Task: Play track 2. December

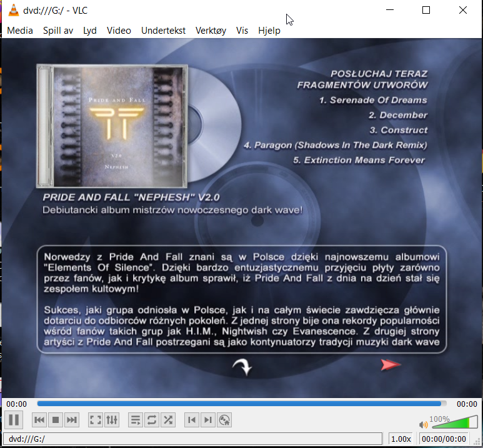Action: (398, 115)
